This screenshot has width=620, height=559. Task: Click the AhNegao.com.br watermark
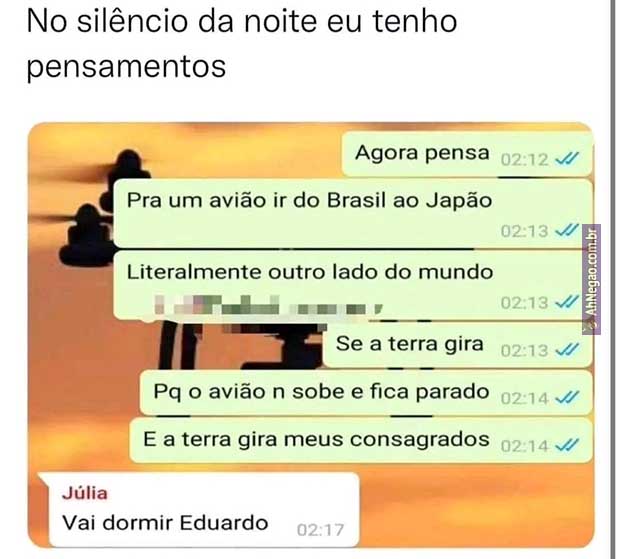(591, 279)
